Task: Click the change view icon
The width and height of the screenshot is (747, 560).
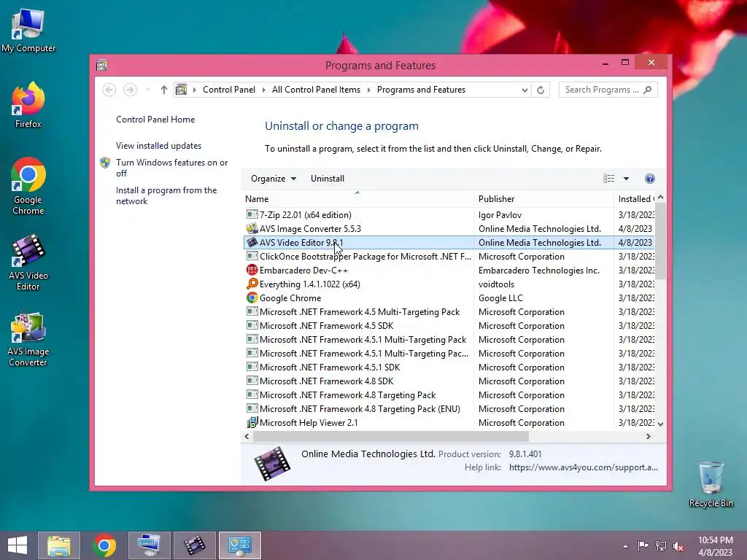Action: (x=608, y=179)
